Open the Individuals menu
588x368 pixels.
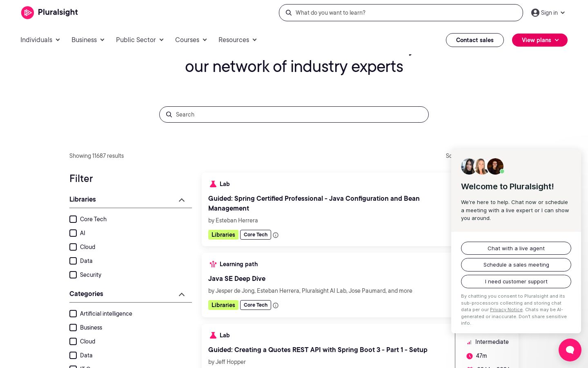click(40, 40)
